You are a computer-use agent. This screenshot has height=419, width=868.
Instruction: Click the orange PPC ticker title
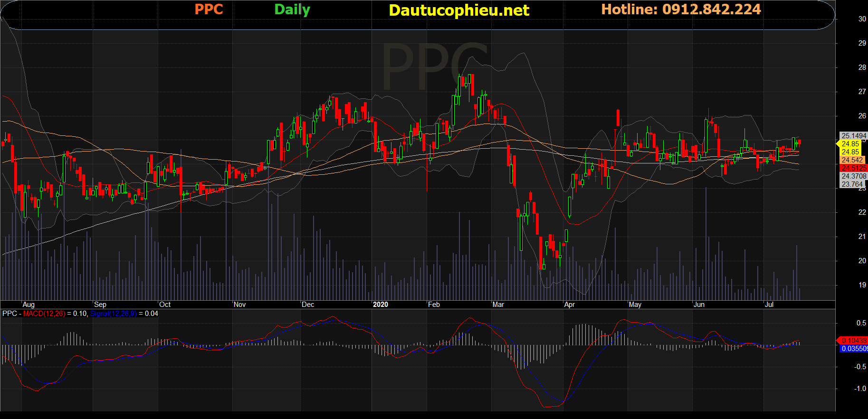[x=209, y=10]
